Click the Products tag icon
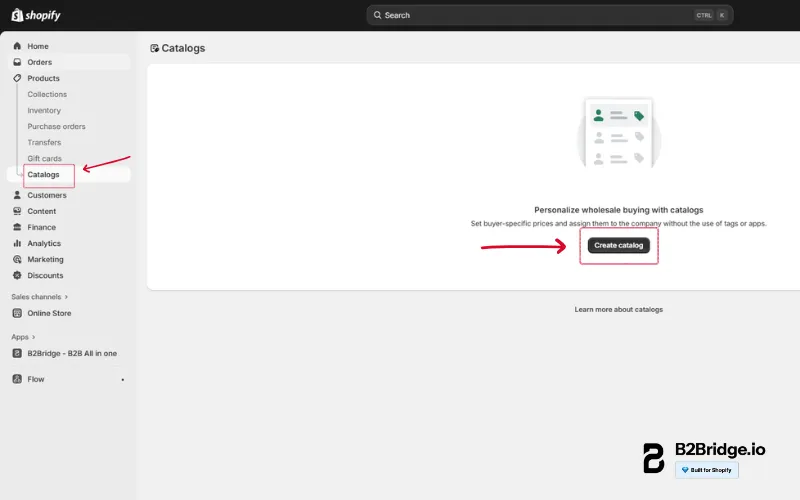Screen dimensions: 800x500 [17, 78]
